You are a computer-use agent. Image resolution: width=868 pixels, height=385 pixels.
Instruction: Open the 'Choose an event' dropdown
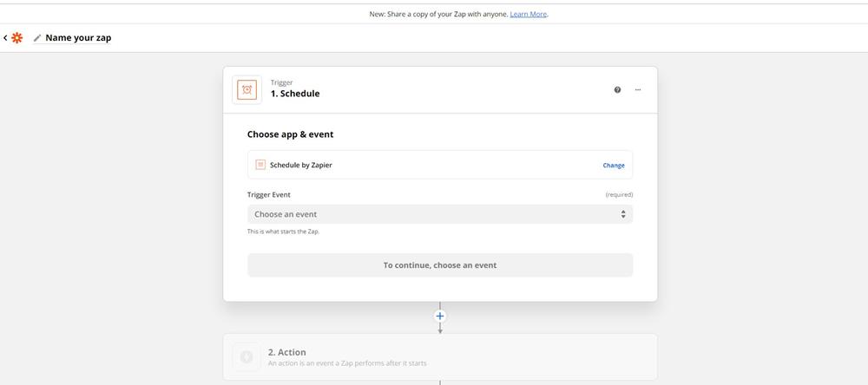(439, 214)
